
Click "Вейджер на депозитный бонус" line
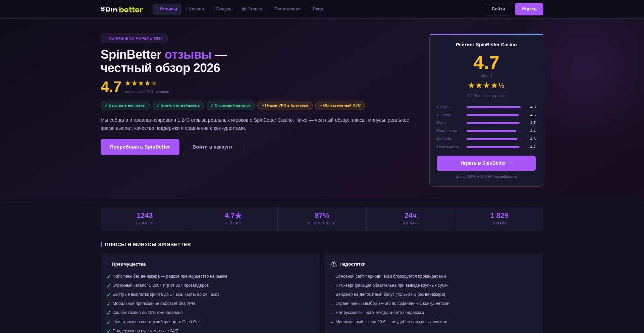coord(390,294)
